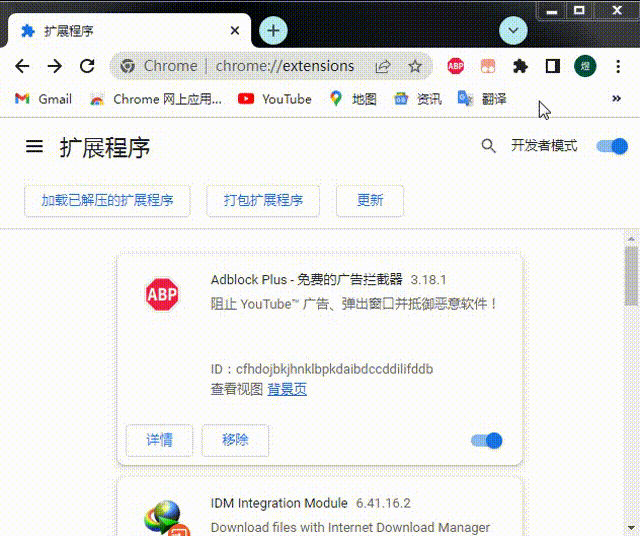
Task: Open the 背景页 link for Adblock Plus
Action: [x=287, y=389]
